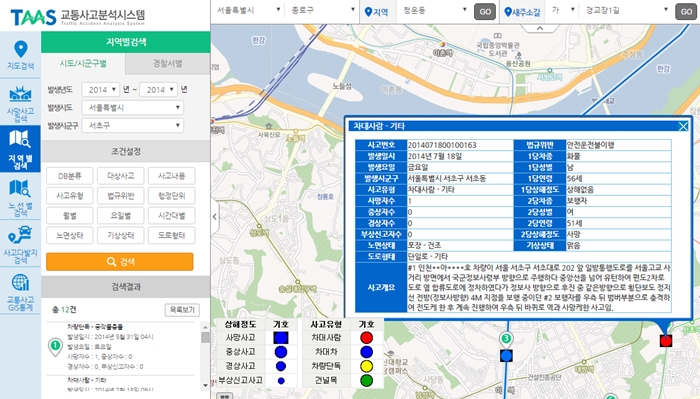Click GO button next to 청운동

tap(485, 12)
